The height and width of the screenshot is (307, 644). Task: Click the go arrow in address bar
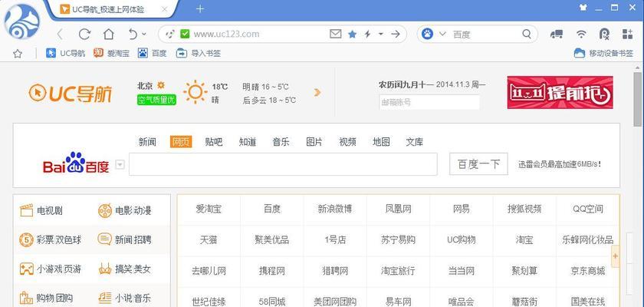point(395,34)
